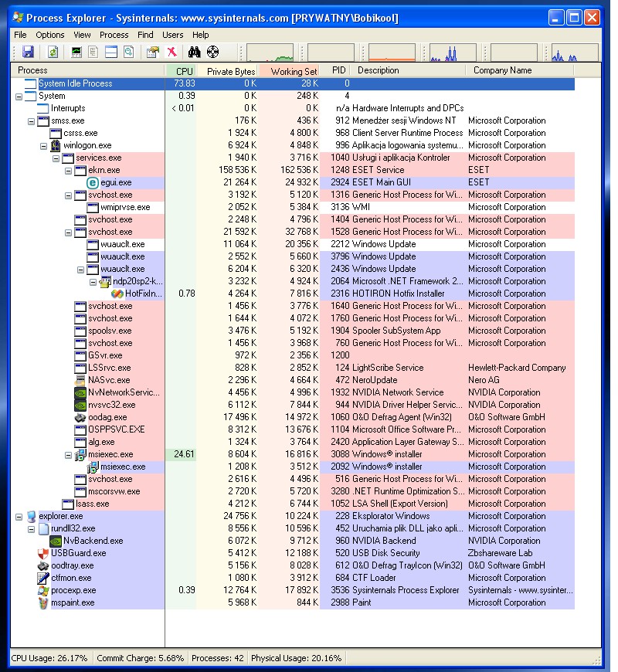618x672 pixels.
Task: Open process Properties from the toolbar
Action: pyautogui.click(x=153, y=53)
